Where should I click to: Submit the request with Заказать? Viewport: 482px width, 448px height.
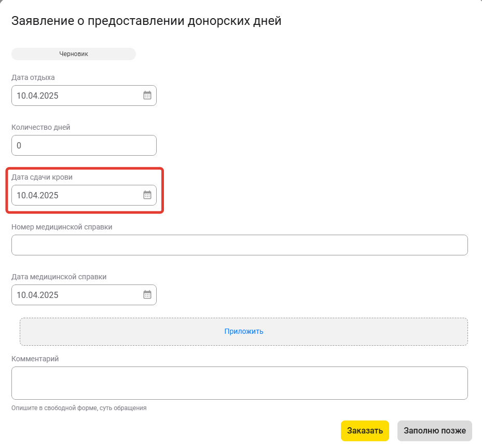point(365,430)
